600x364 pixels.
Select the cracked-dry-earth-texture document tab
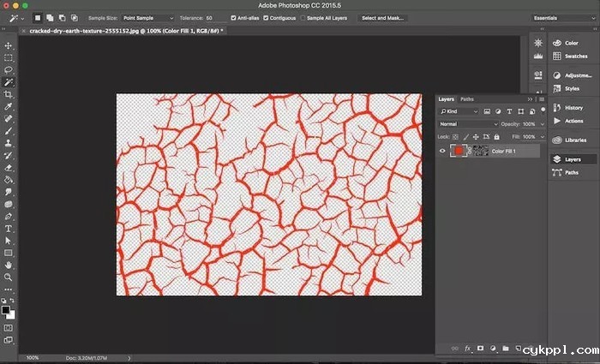[x=120, y=30]
